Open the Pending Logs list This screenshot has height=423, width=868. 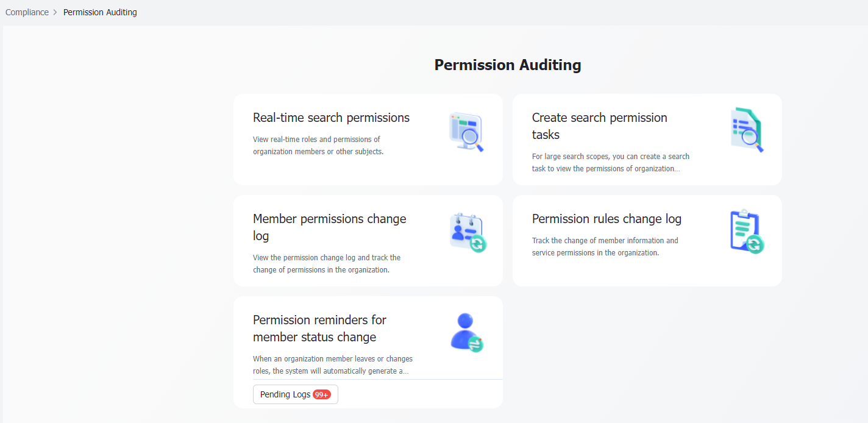[295, 394]
